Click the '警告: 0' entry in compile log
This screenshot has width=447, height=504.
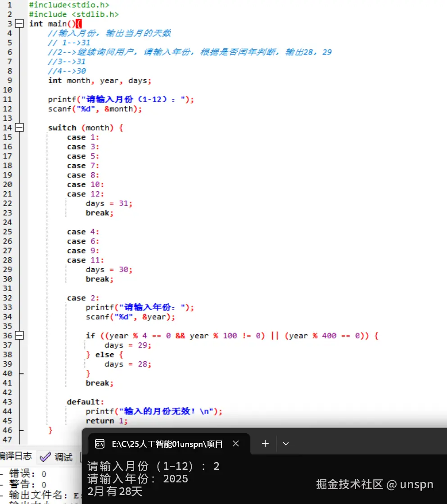click(28, 484)
